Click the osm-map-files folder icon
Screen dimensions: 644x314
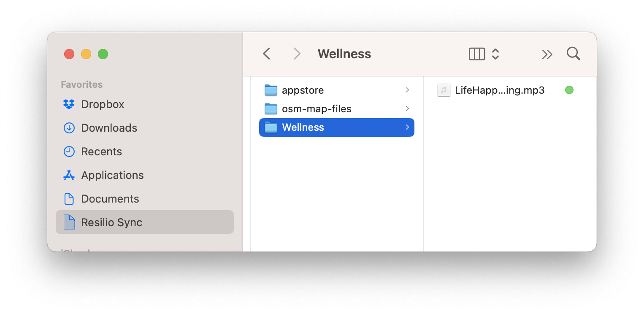[x=271, y=109]
